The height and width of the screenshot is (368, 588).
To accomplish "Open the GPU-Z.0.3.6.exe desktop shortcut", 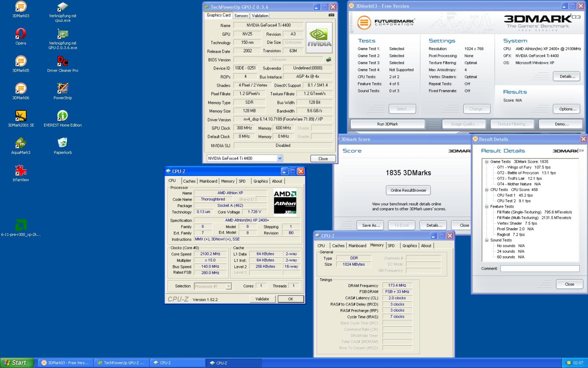I will tap(62, 39).
